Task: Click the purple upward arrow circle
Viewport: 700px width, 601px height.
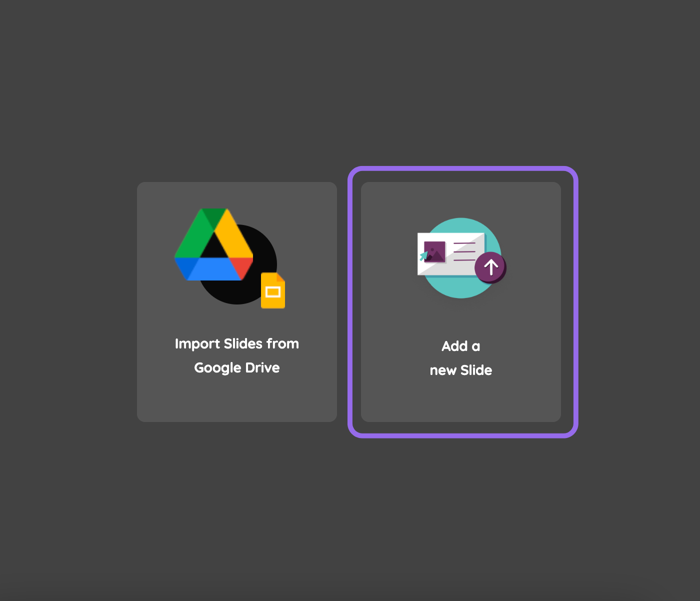Action: pyautogui.click(x=490, y=267)
